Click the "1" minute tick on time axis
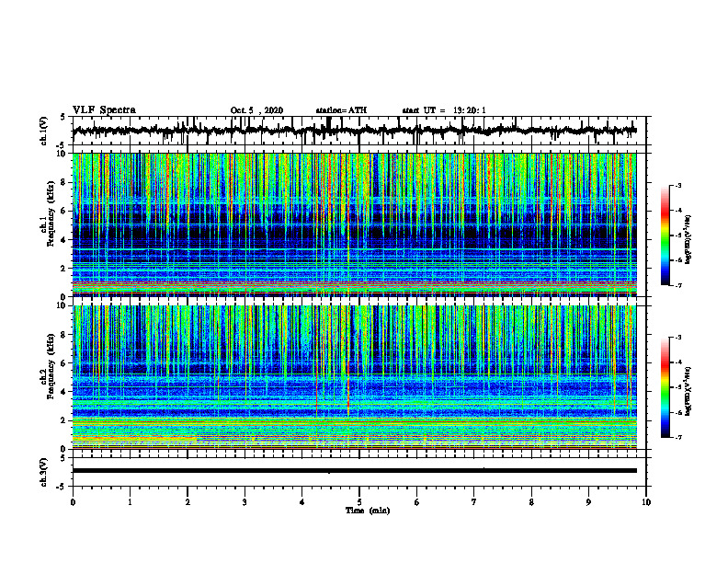Screen dimensions: 728x563 click(x=130, y=502)
